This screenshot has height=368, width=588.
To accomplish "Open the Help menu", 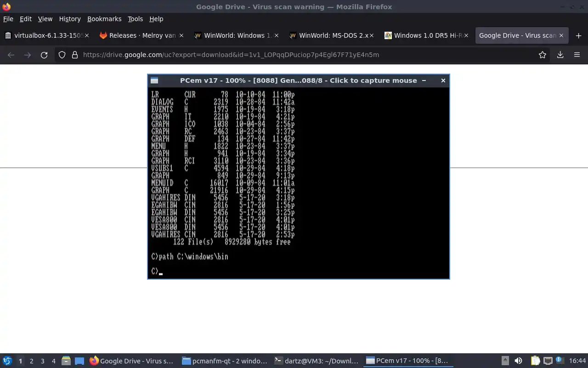I will (156, 19).
